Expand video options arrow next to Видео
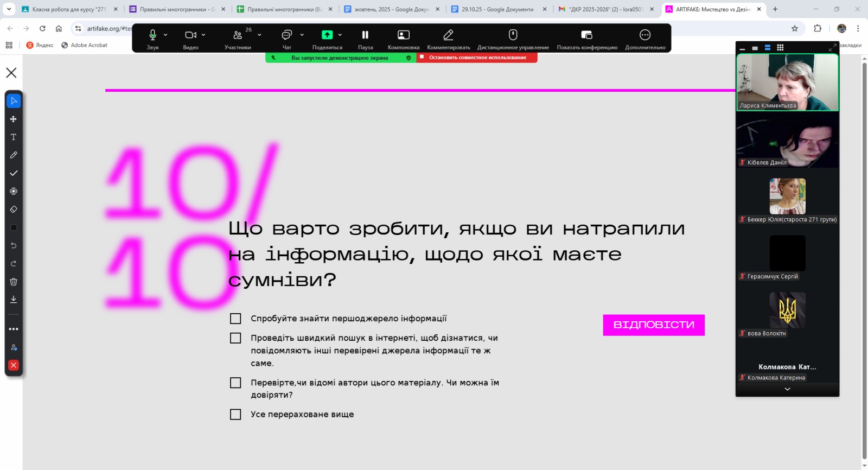 coord(203,35)
